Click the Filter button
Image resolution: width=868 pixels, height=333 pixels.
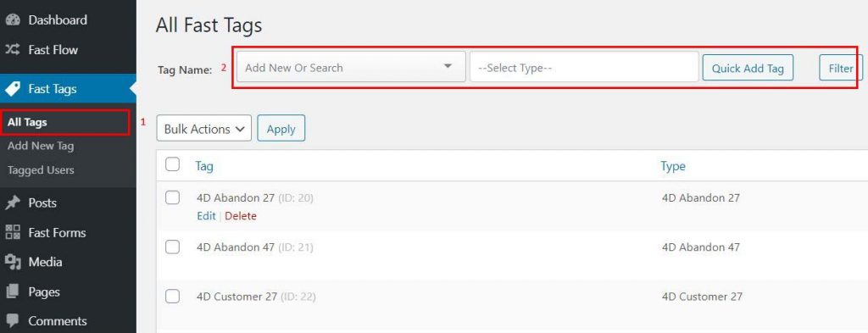coord(840,68)
